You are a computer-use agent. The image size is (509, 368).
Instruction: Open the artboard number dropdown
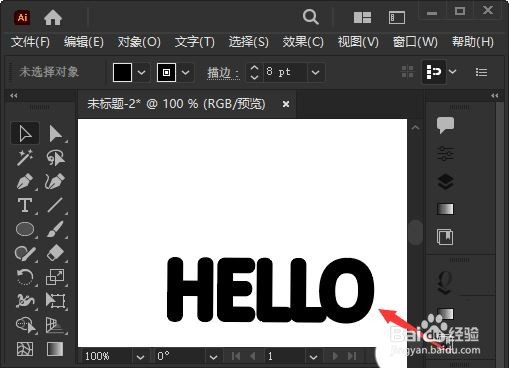click(313, 357)
